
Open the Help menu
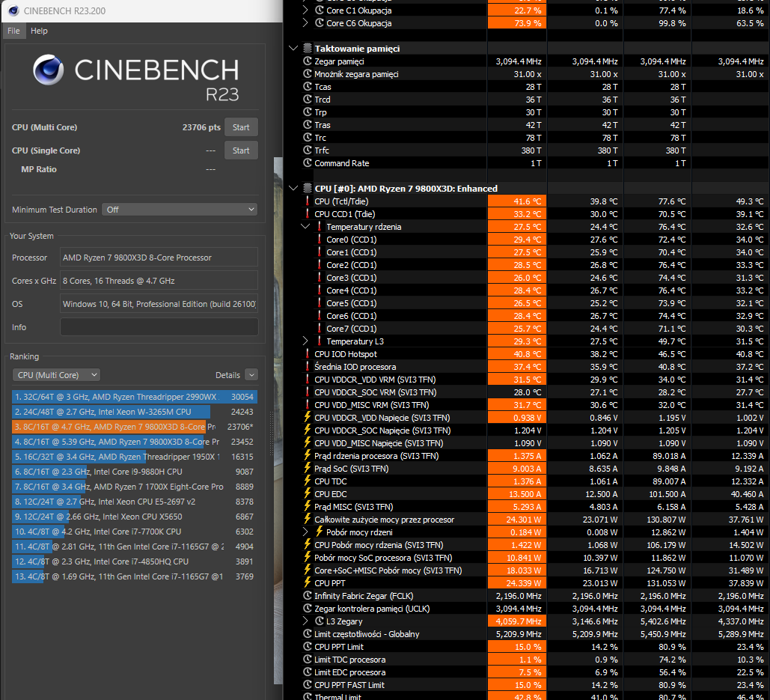[39, 31]
